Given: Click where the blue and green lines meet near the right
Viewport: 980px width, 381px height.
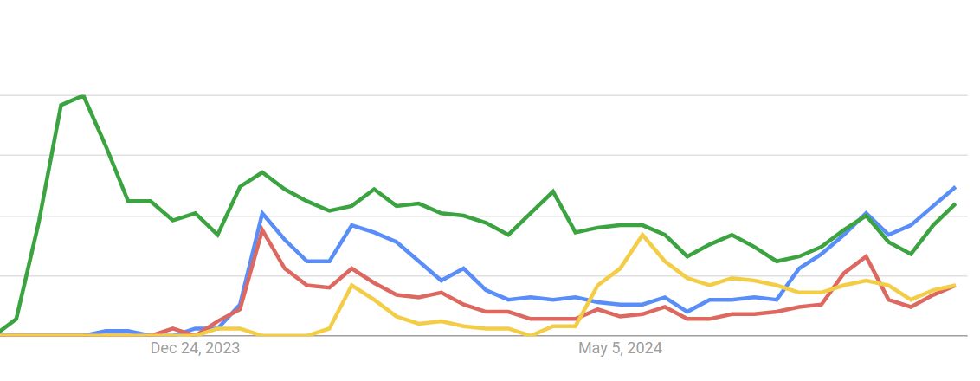Looking at the screenshot, I should [866, 214].
